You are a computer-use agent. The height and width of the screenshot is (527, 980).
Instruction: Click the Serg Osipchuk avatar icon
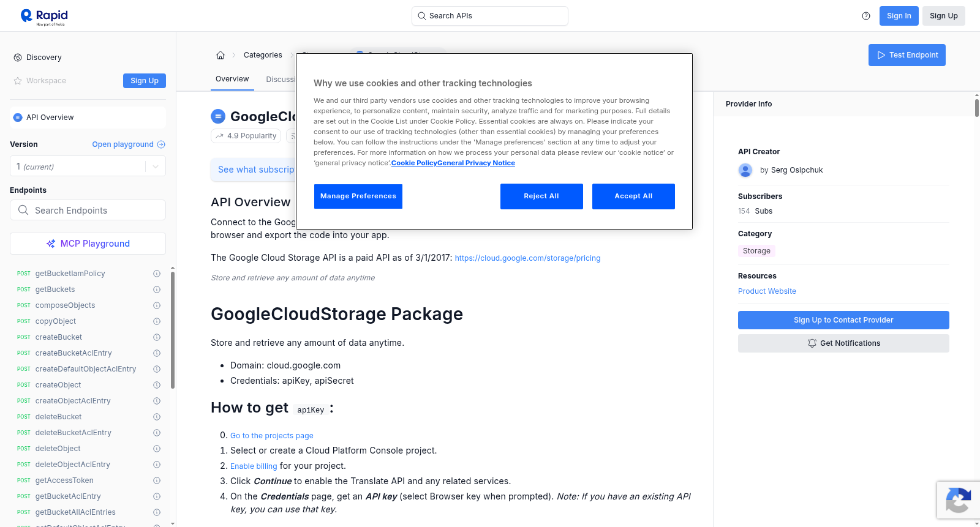(745, 170)
